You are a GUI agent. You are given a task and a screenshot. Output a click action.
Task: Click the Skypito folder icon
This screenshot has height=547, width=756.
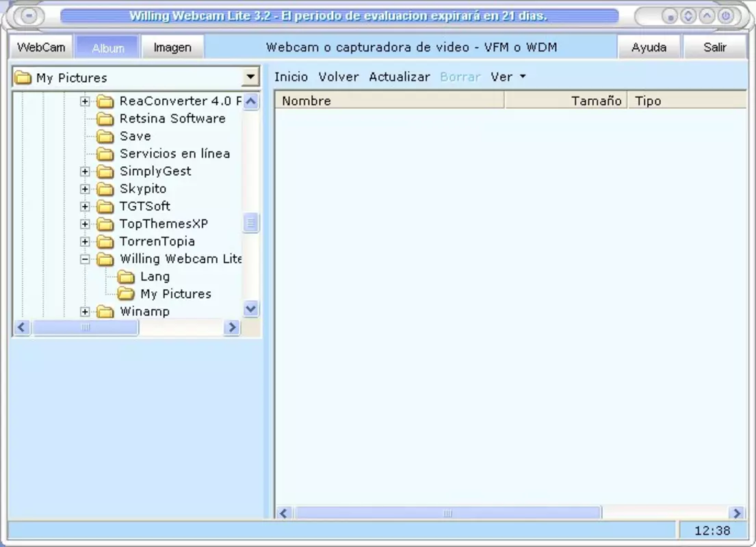coord(105,189)
